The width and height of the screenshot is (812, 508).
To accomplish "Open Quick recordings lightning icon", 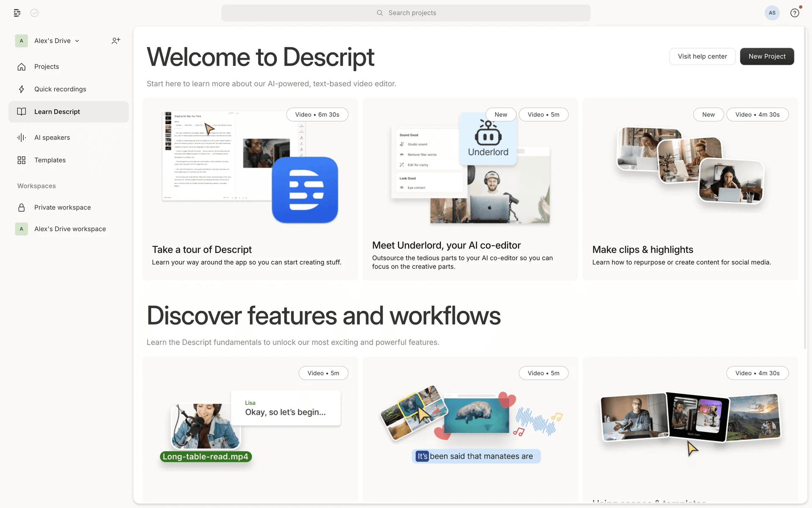I will click(22, 89).
